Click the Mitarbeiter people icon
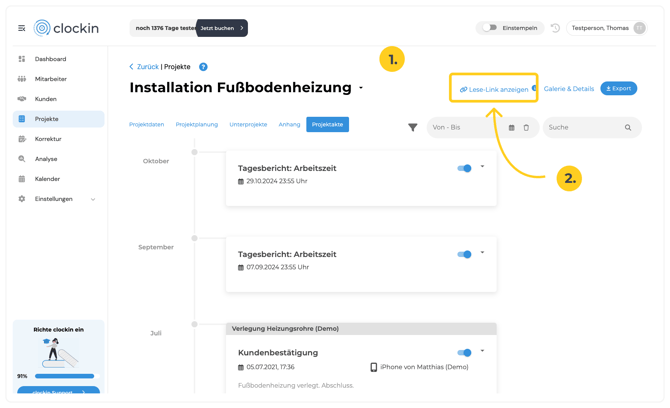This screenshot has height=408, width=670. coord(22,79)
